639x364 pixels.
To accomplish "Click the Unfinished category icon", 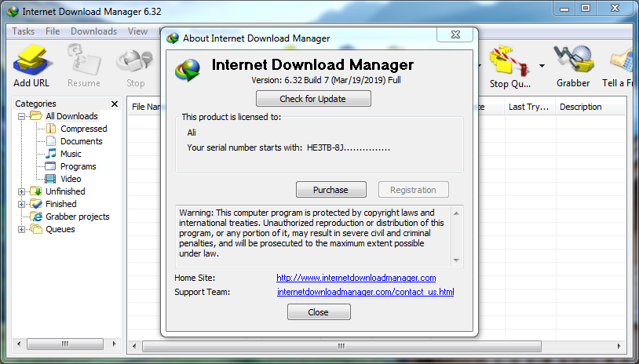I will [36, 191].
